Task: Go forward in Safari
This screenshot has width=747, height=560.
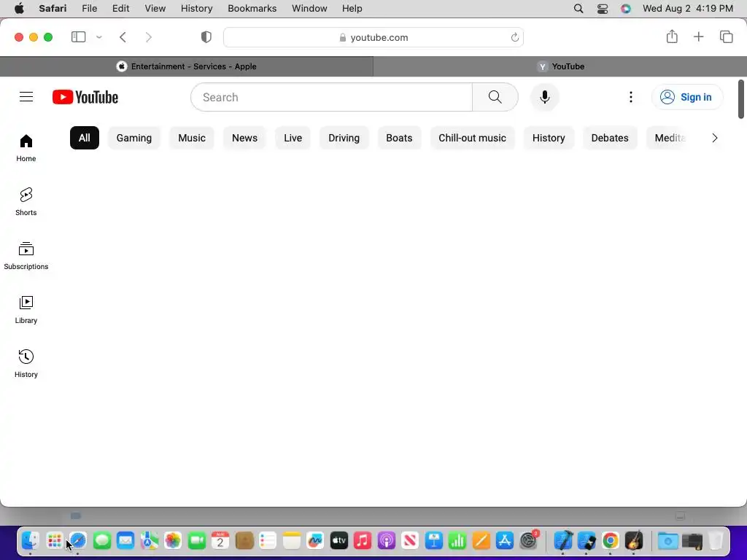Action: coord(149,37)
